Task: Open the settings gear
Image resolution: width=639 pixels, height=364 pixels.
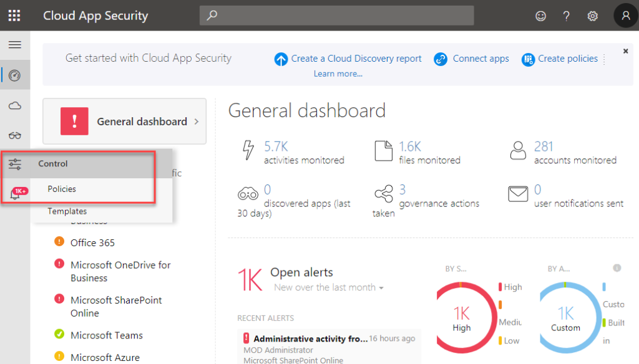Action: click(592, 16)
